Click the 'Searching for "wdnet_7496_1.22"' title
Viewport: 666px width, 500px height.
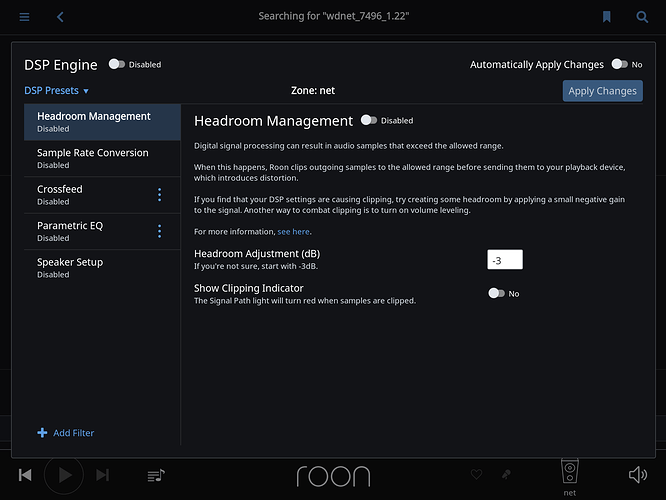click(334, 16)
